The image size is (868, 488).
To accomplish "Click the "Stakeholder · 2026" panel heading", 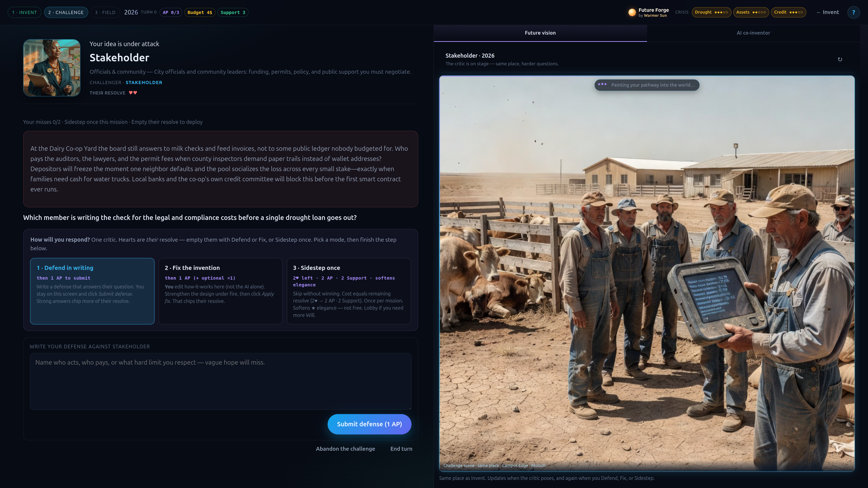I will (x=470, y=56).
